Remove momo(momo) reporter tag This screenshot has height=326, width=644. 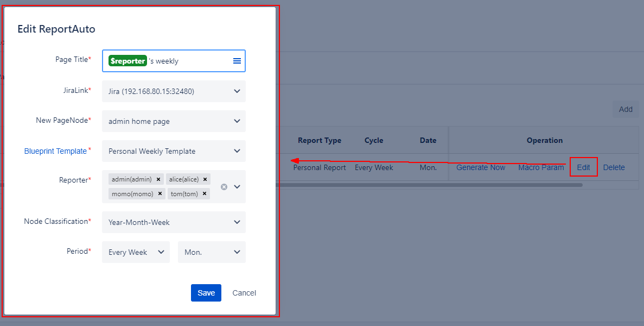tap(160, 194)
